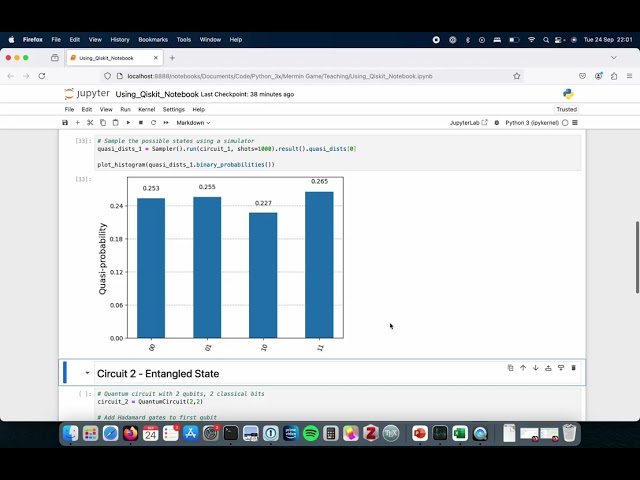Click the Wi-Fi status icon
This screenshot has height=480, width=640.
[531, 40]
